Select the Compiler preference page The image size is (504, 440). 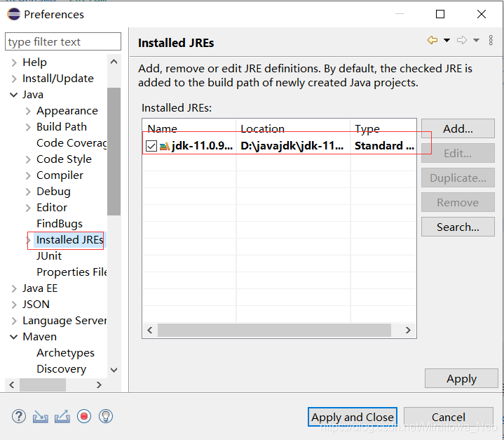click(x=60, y=175)
